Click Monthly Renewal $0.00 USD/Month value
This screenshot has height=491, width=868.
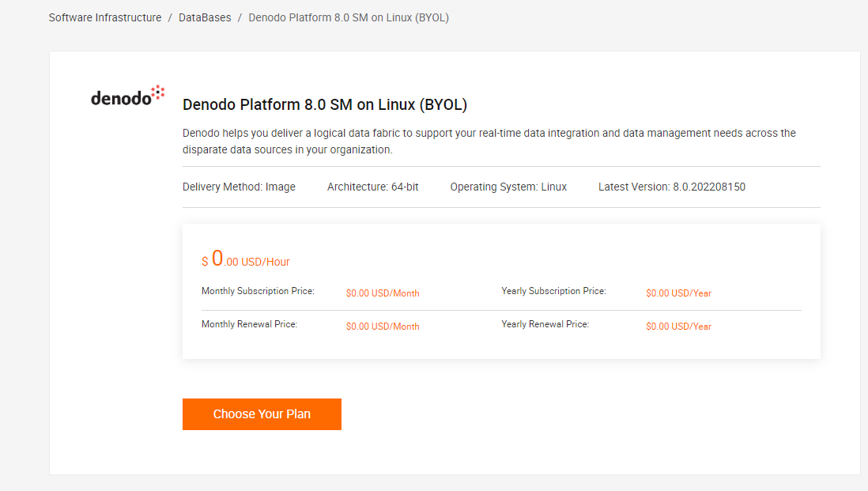[383, 327]
